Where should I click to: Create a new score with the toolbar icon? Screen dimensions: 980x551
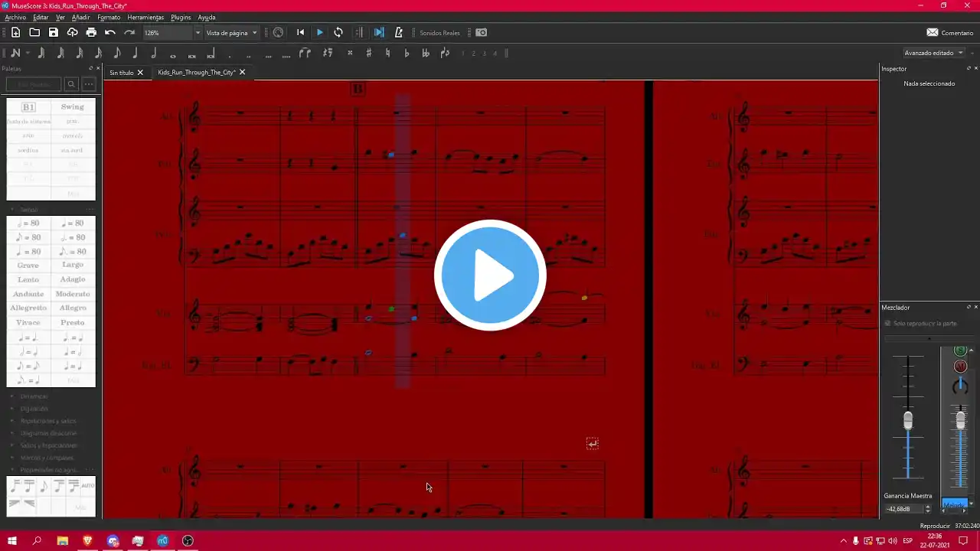pyautogui.click(x=15, y=32)
